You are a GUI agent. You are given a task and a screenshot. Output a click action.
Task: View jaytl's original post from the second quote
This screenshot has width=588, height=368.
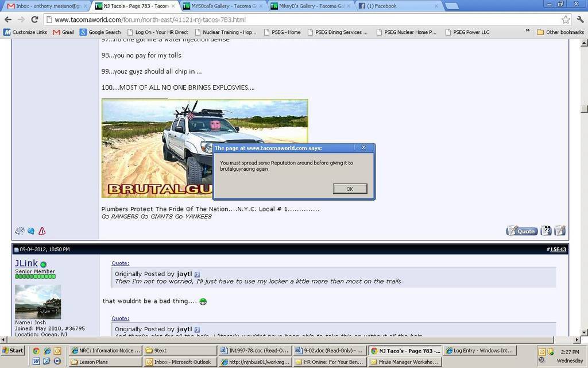[198, 329]
